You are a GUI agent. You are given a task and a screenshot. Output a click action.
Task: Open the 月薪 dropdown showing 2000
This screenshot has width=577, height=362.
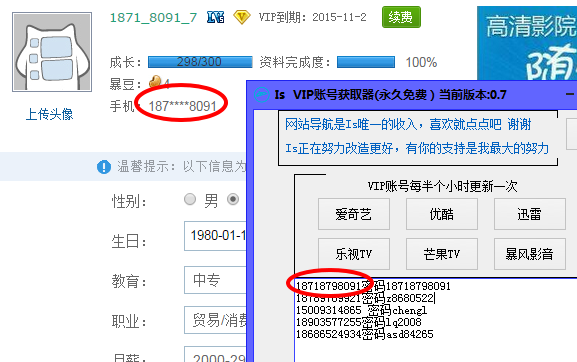click(215, 354)
